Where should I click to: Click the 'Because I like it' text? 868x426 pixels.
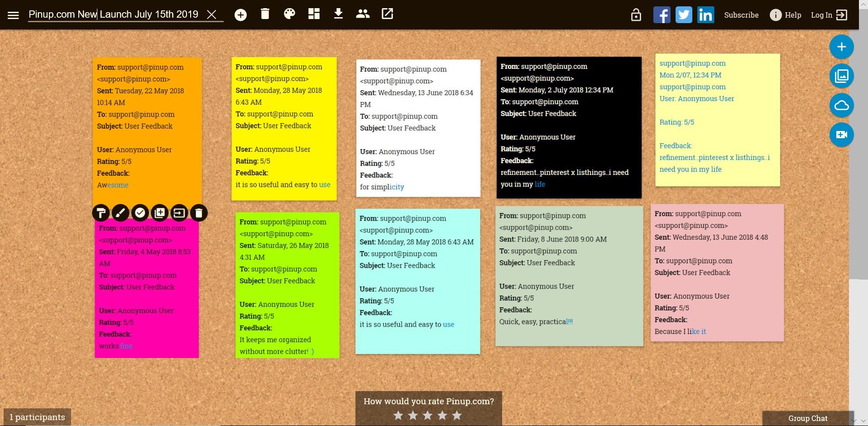tap(680, 332)
